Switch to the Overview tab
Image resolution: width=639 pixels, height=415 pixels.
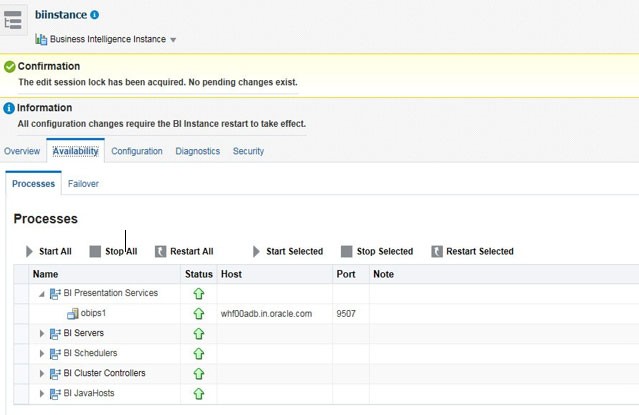pyautogui.click(x=22, y=151)
